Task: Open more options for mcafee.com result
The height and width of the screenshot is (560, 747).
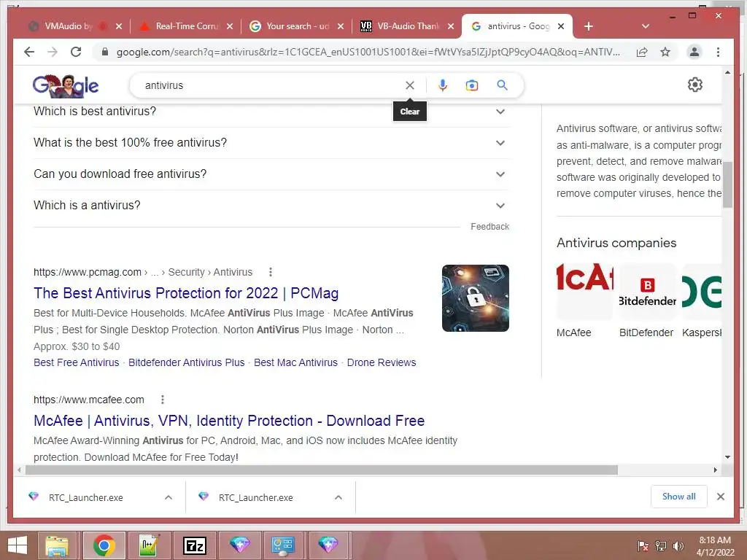Action: pos(163,400)
